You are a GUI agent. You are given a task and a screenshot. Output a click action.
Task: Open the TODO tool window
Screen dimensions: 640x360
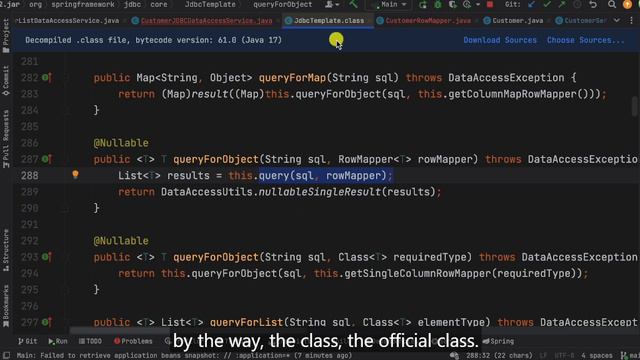coord(90,341)
